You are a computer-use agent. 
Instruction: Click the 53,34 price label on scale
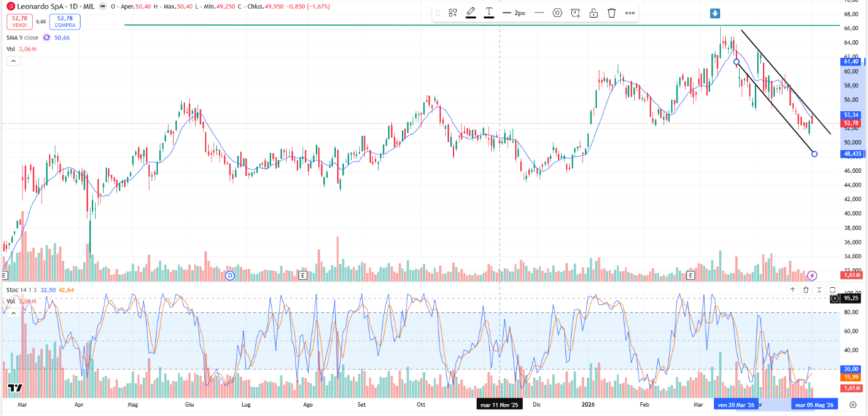pos(851,115)
